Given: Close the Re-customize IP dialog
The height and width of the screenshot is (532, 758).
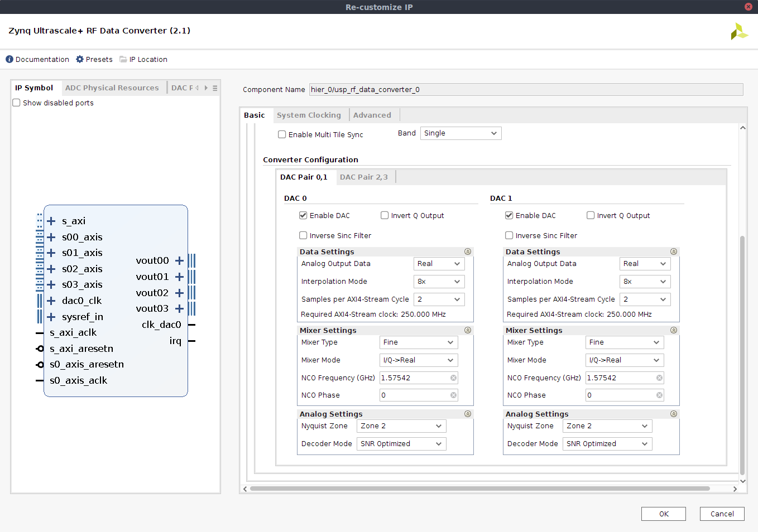Looking at the screenshot, I should 749,7.
